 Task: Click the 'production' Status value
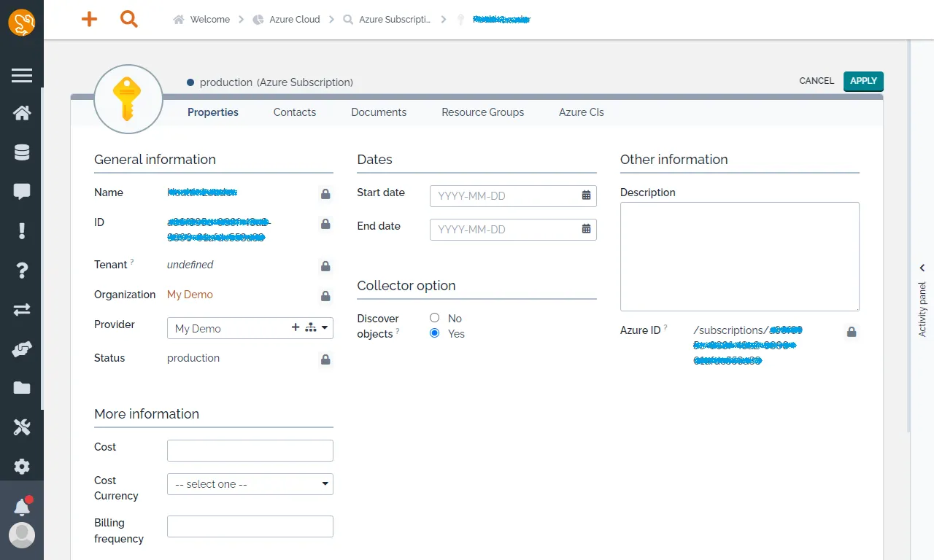(193, 358)
